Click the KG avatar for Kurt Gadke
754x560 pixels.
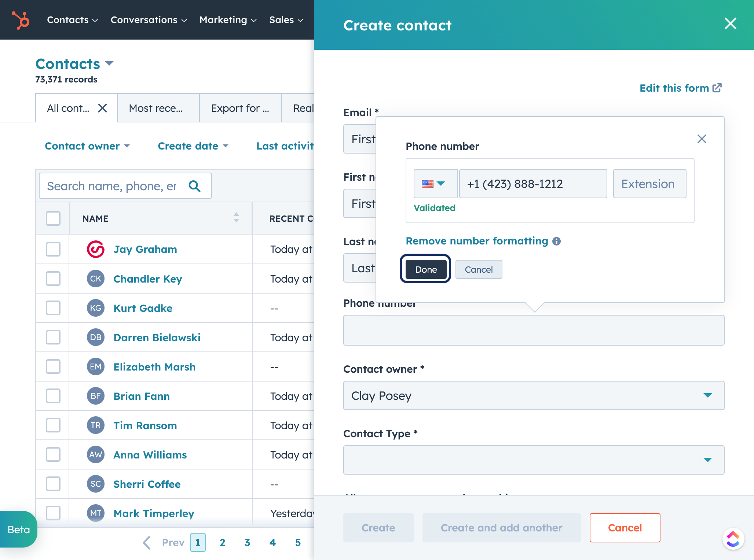[96, 308]
